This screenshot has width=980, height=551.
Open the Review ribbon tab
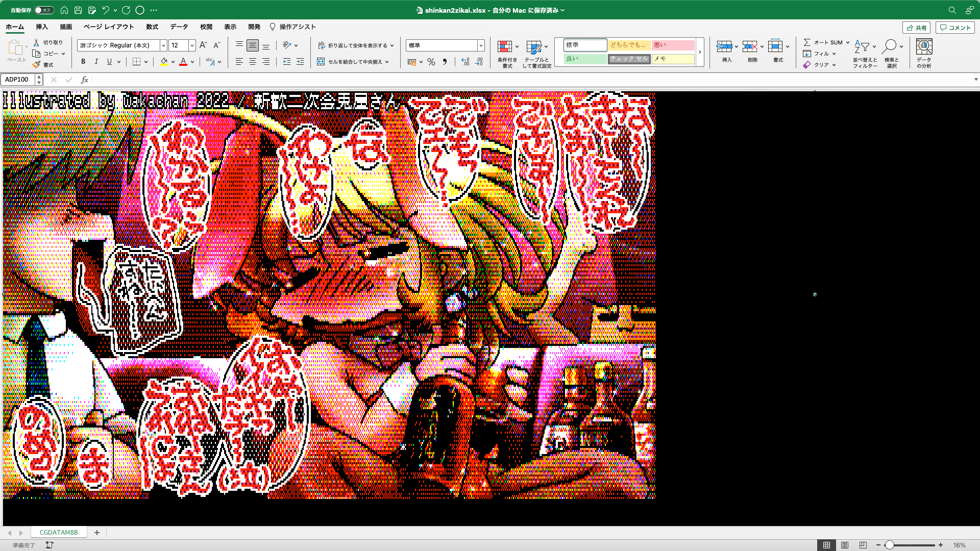point(206,27)
